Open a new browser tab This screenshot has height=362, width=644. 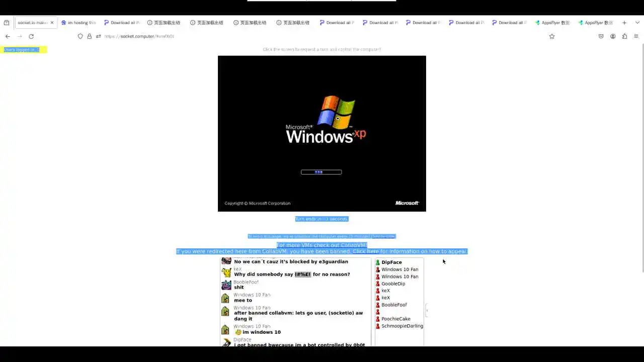(x=624, y=23)
